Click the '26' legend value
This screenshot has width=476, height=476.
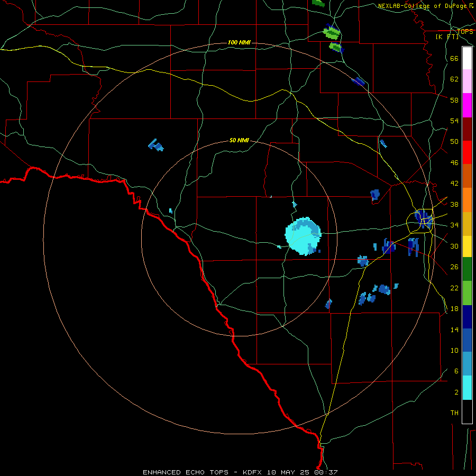coord(454,267)
